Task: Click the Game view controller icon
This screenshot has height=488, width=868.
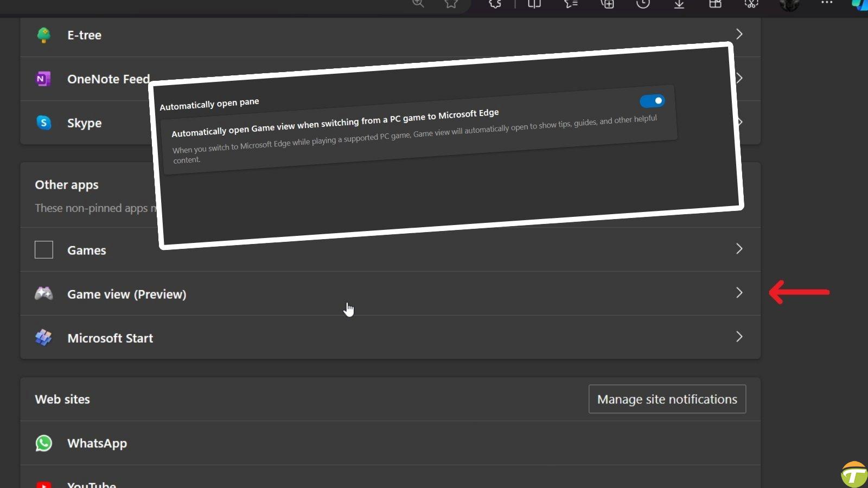Action: click(44, 294)
